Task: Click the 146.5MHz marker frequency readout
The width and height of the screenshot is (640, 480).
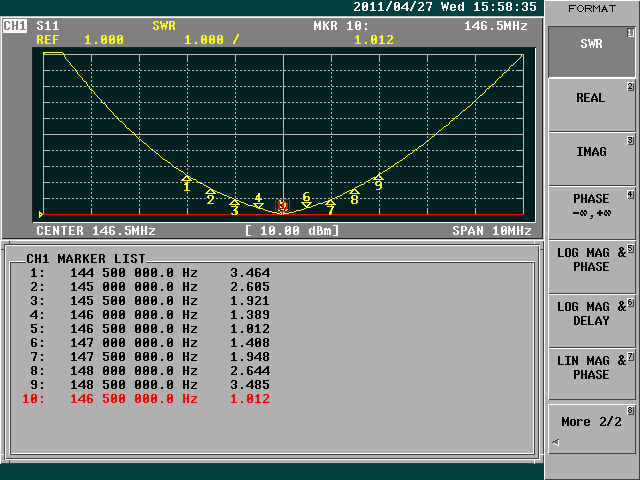Action: (x=496, y=26)
